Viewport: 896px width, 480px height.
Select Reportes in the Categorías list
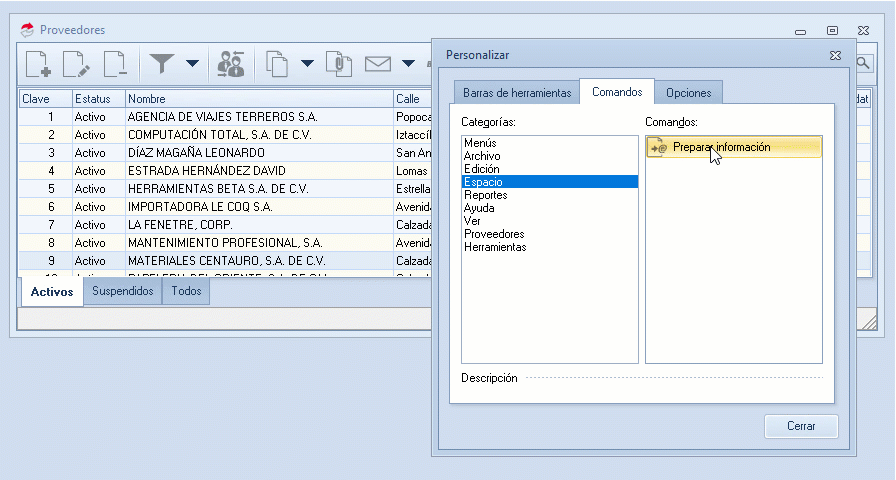pos(485,195)
